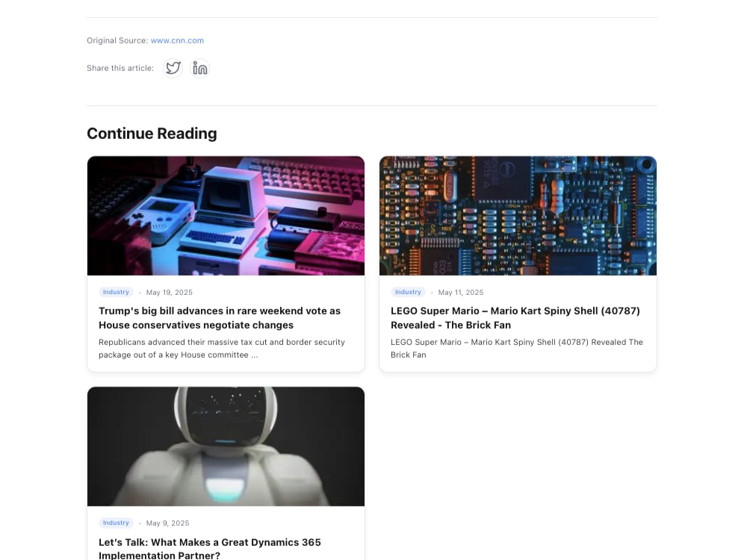
Task: Click the Industry tag dated May 19, 2025
Action: 116,292
